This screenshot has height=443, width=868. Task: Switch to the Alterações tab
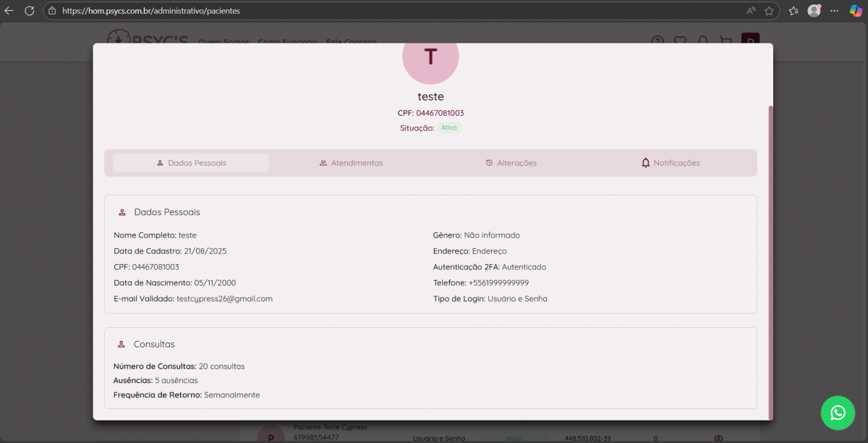[511, 163]
